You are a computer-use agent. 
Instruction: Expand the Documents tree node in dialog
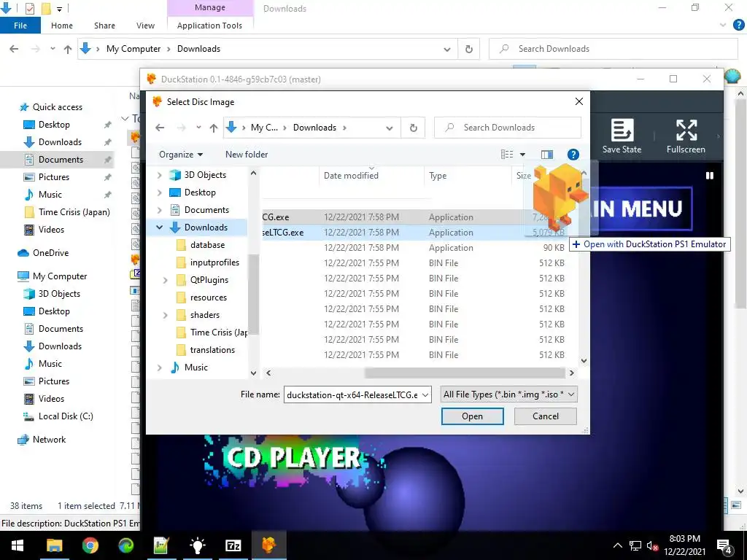(160, 210)
